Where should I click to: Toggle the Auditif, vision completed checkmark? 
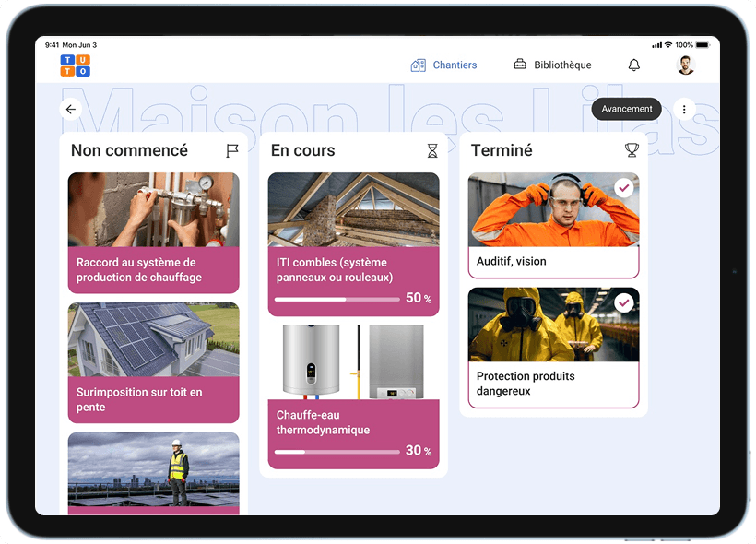pos(624,187)
